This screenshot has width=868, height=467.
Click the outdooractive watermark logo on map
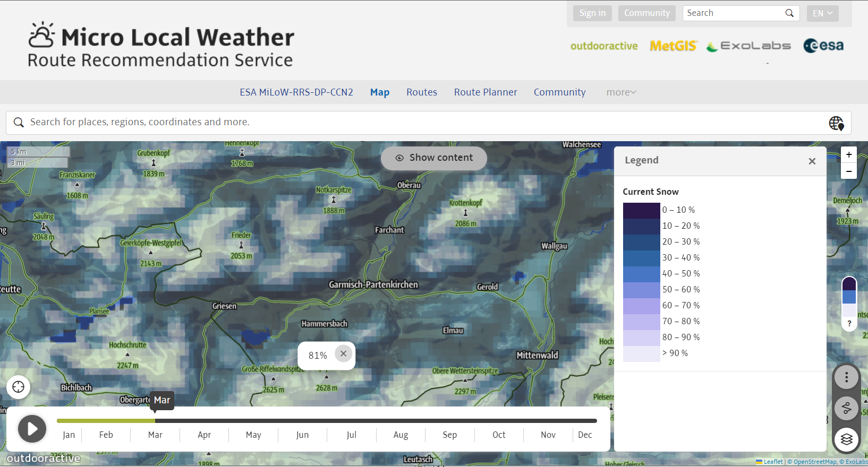point(44,458)
